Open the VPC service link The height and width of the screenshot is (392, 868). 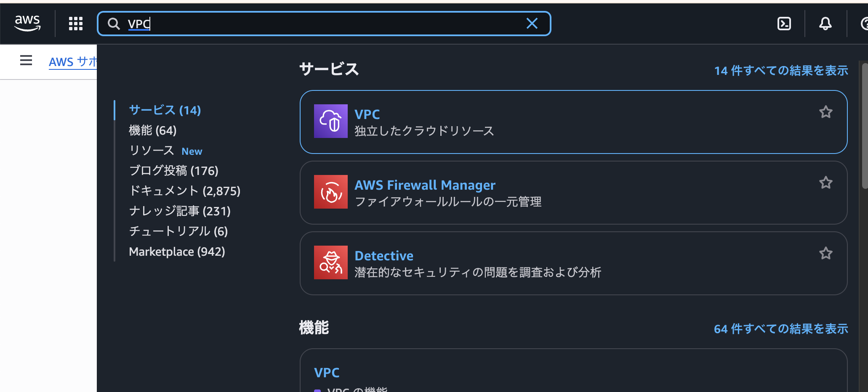[367, 114]
